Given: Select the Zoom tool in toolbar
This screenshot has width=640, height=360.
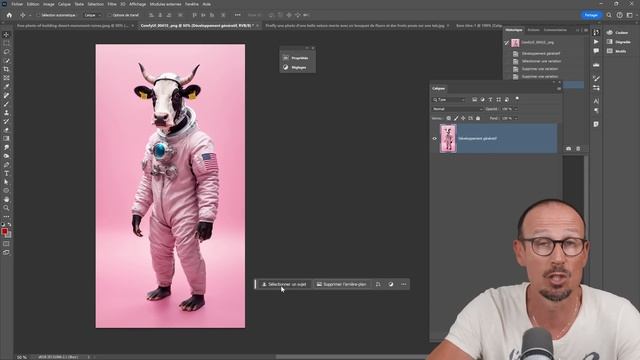Looking at the screenshot, I should point(6,208).
